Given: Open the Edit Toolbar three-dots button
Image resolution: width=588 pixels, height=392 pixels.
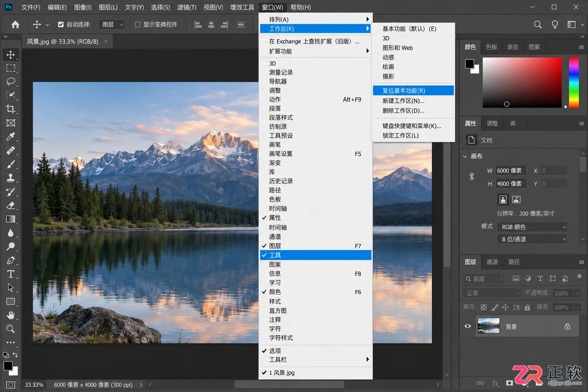Looking at the screenshot, I should (x=11, y=343).
